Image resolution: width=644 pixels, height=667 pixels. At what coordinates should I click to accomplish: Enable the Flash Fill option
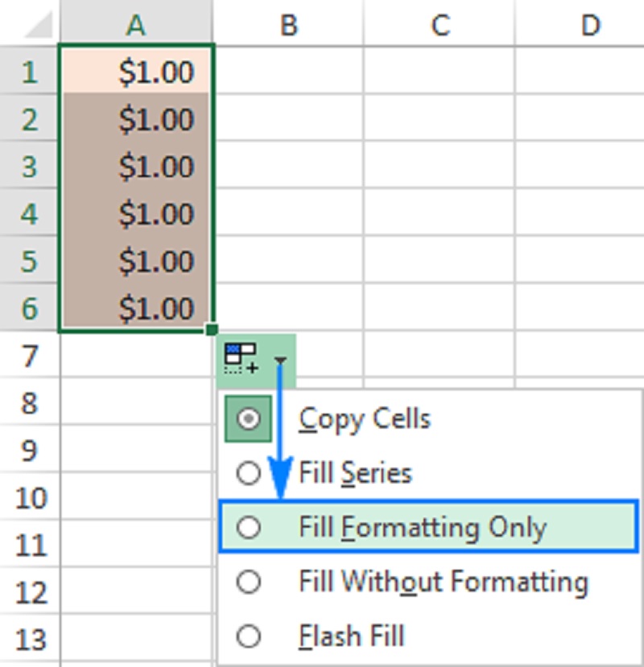[249, 636]
